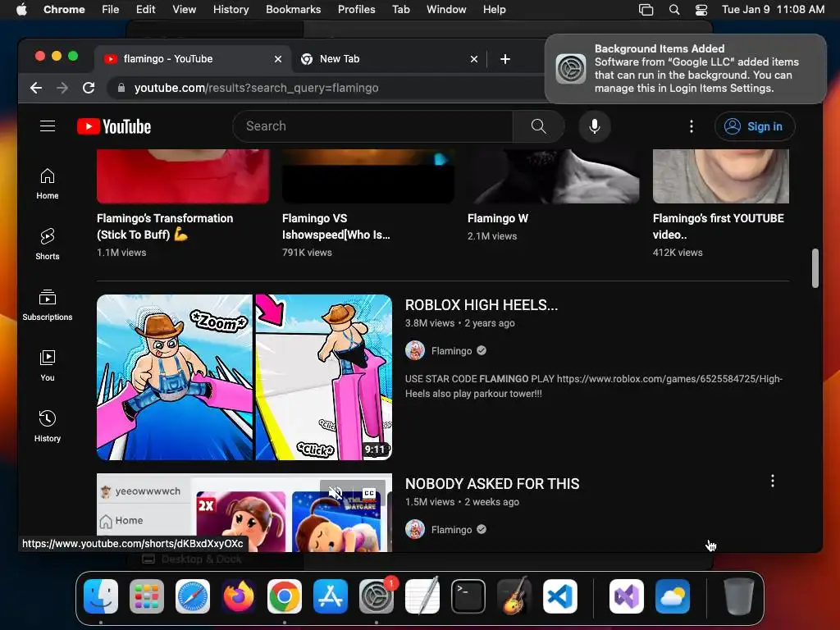Viewport: 840px width, 630px height.
Task: Click the lock site info icon
Action: pyautogui.click(x=121, y=88)
